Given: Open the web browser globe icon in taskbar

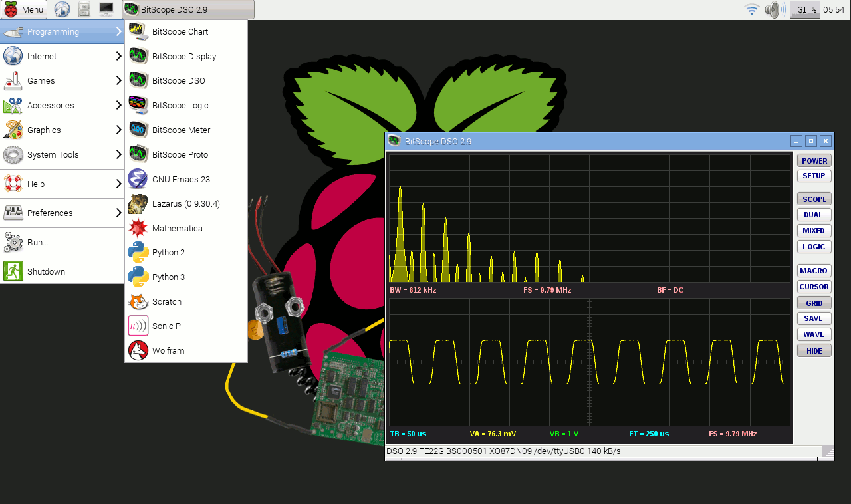Looking at the screenshot, I should pos(62,9).
